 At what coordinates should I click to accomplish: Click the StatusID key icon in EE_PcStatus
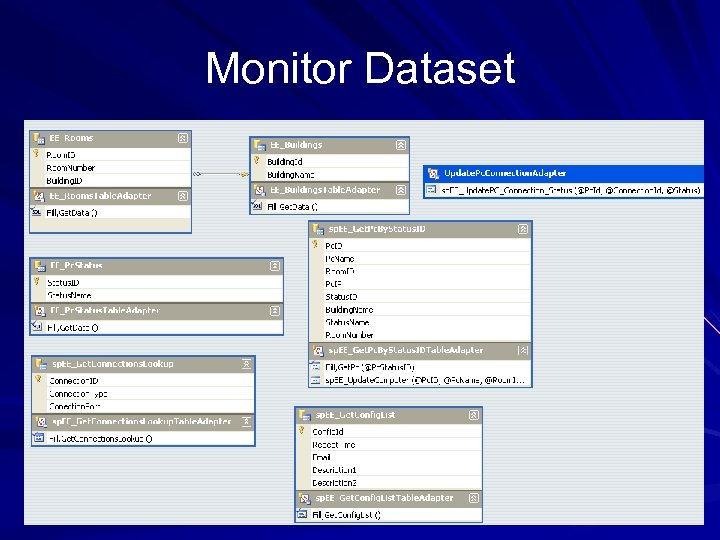point(37,281)
